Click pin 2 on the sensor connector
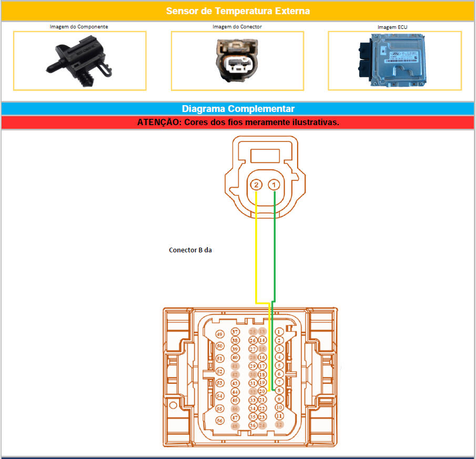This screenshot has height=459, width=476. tap(256, 185)
